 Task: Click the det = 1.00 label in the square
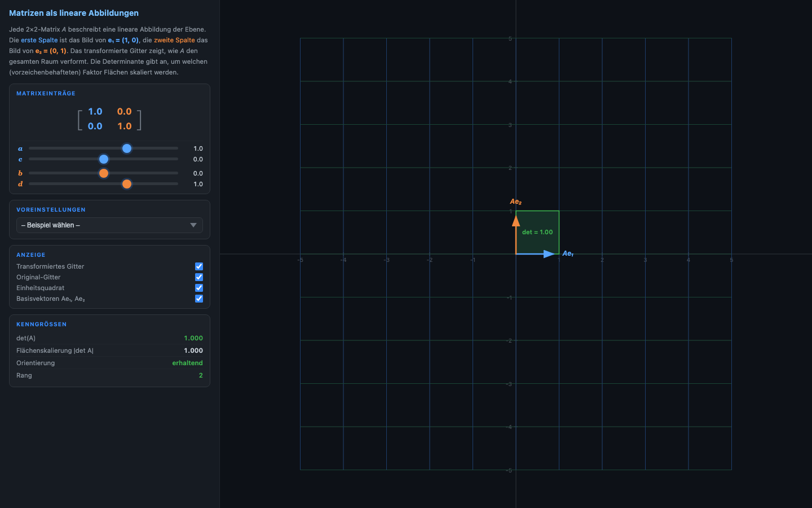pyautogui.click(x=537, y=232)
